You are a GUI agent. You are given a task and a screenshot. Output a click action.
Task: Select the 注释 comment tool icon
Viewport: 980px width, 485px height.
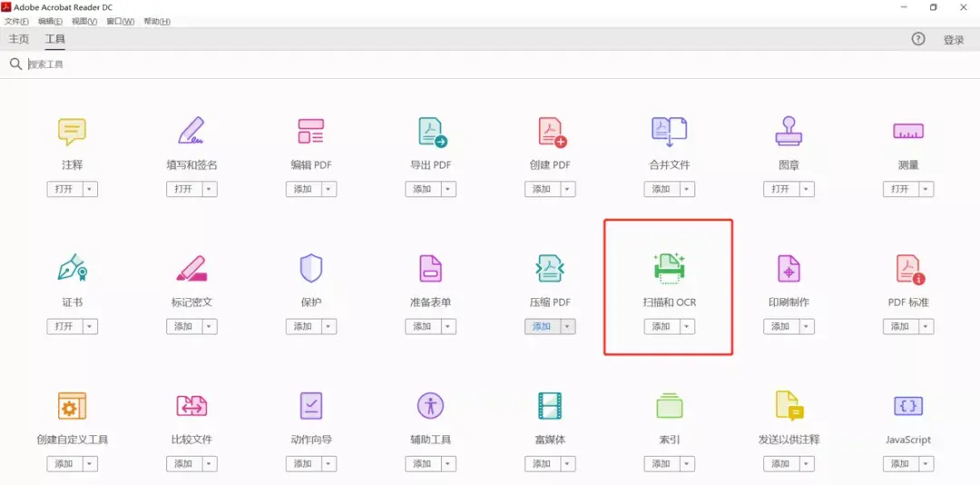[72, 132]
